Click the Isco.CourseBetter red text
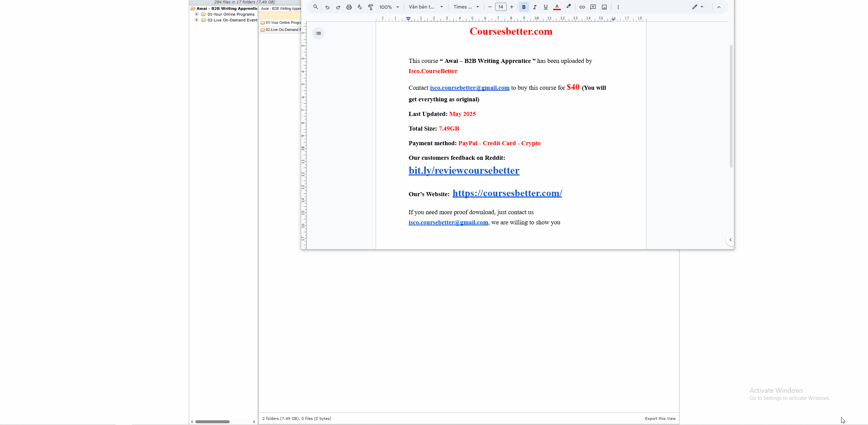Image resolution: width=868 pixels, height=425 pixels. pyautogui.click(x=433, y=71)
